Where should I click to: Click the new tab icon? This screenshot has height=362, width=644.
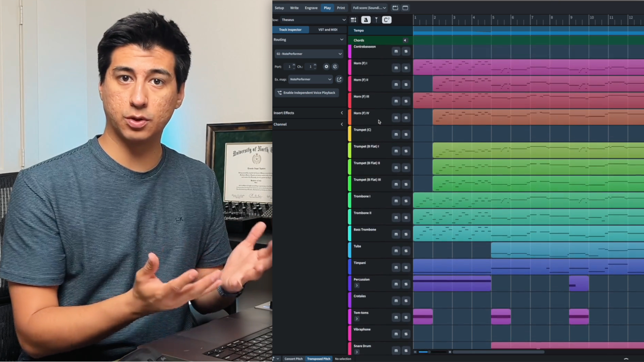[x=395, y=8]
